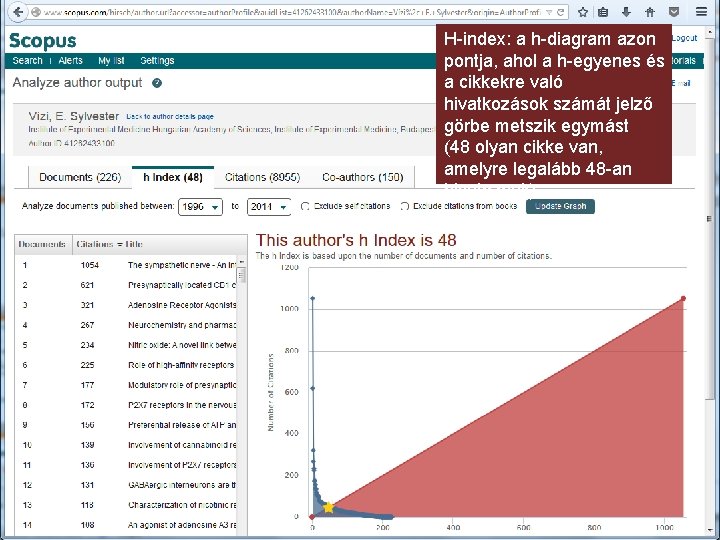This screenshot has height=540, width=720.
Task: Open the browser hamburger menu
Action: (702, 12)
